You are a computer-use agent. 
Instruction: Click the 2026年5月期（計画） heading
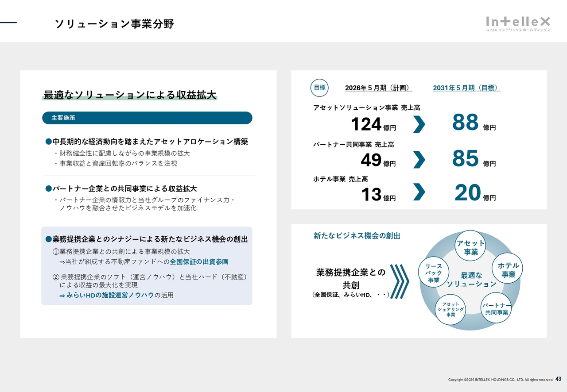point(378,88)
